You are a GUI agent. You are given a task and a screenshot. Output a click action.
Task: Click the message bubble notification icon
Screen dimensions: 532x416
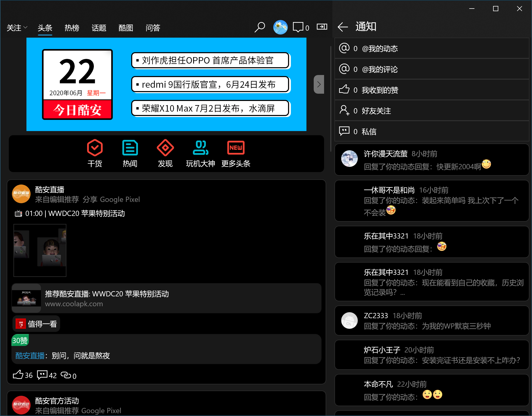[x=298, y=27]
